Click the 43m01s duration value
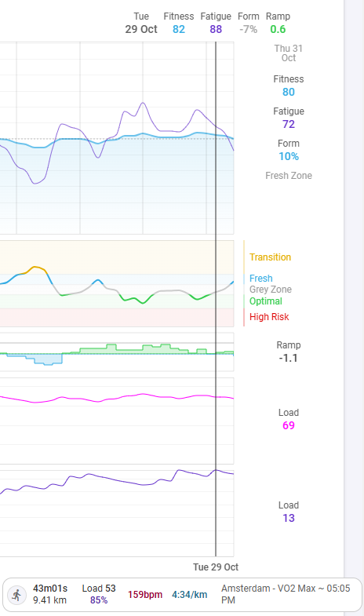 pos(50,589)
